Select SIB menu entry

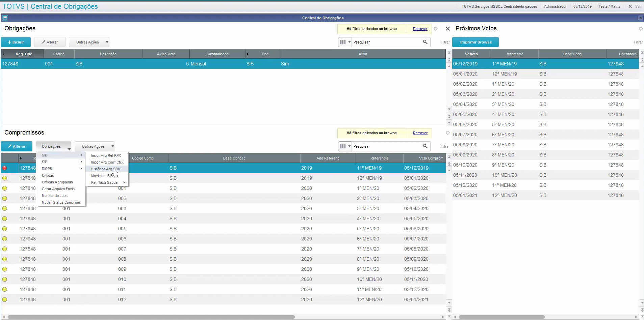[x=61, y=155]
